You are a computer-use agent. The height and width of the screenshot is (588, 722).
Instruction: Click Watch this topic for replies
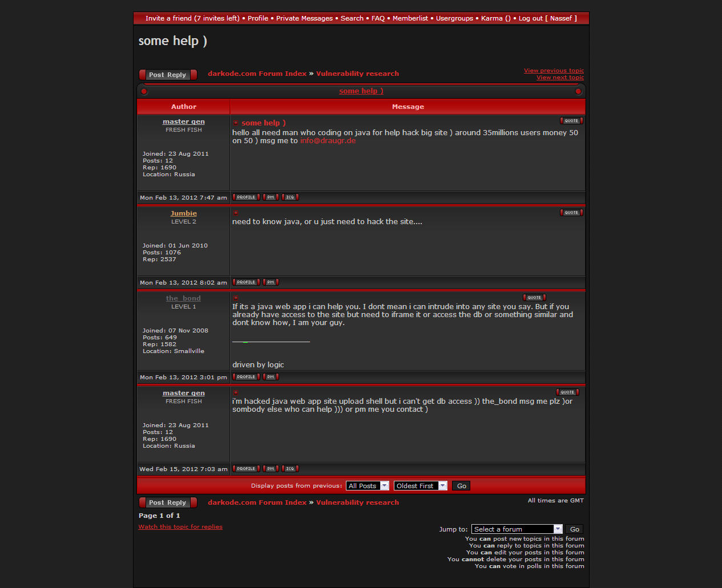[180, 527]
